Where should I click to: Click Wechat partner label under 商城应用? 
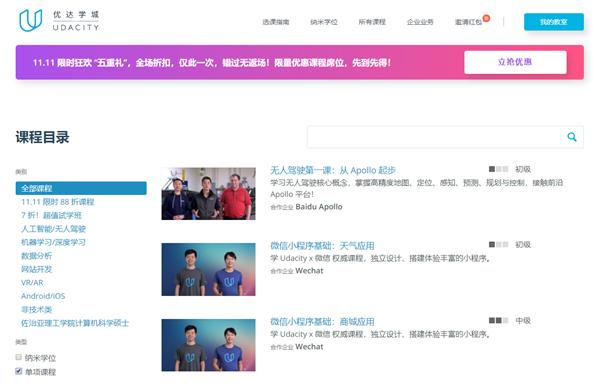[309, 346]
